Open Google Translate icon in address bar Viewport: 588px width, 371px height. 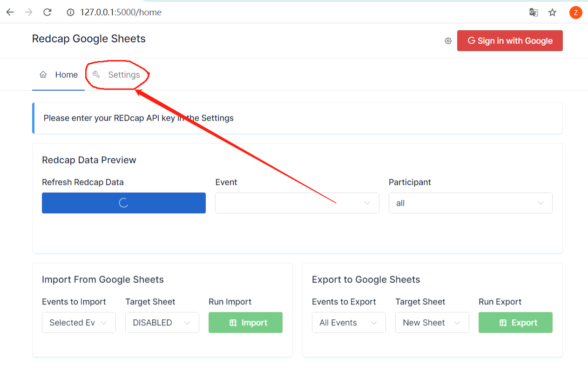pos(533,13)
